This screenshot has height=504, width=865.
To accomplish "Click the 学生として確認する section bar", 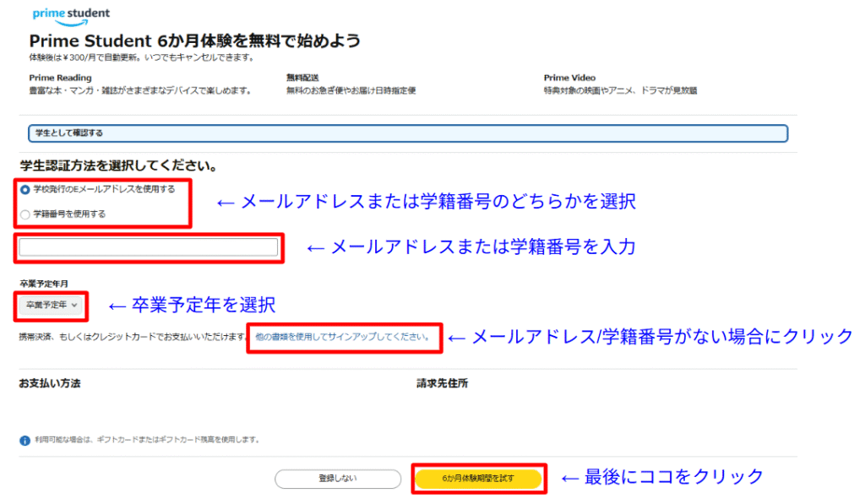I will coord(408,133).
